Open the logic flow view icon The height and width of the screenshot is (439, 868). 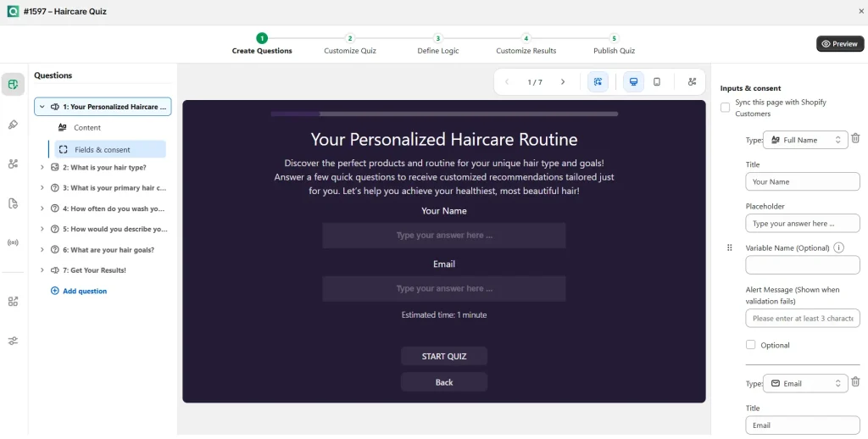692,82
